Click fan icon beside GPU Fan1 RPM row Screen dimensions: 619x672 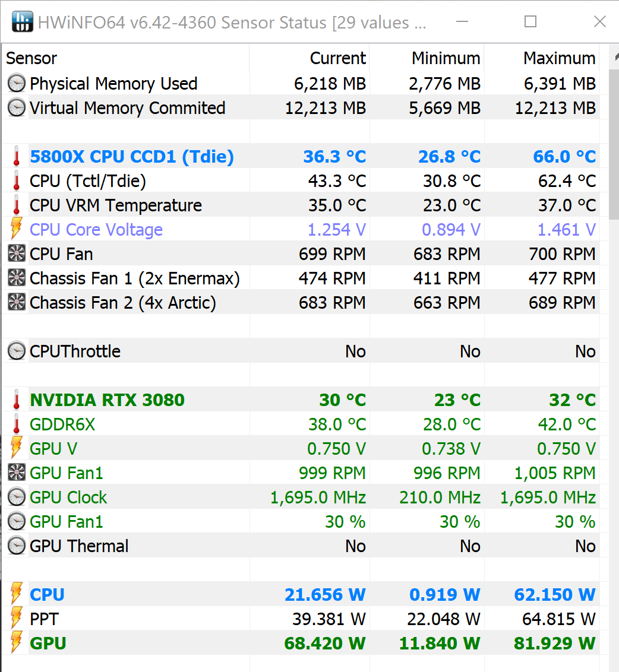click(17, 473)
